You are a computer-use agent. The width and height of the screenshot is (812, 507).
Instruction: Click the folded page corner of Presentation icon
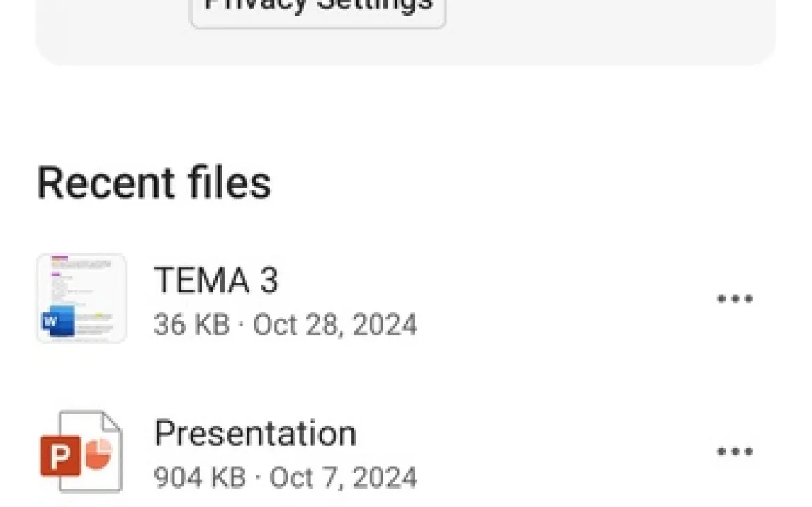click(x=111, y=422)
